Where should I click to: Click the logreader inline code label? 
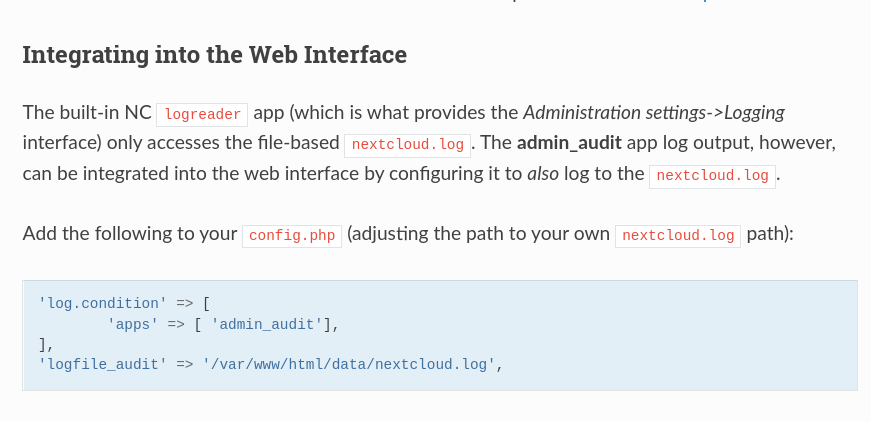click(201, 114)
